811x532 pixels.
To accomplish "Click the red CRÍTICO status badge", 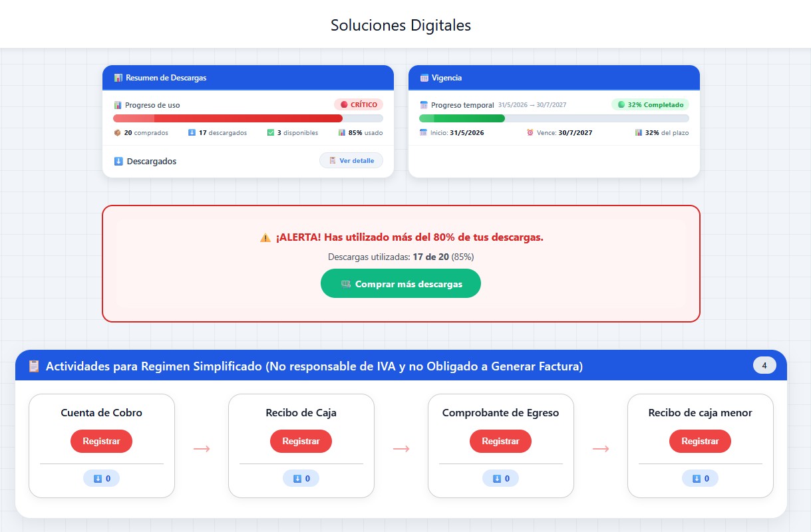I will tap(359, 104).
